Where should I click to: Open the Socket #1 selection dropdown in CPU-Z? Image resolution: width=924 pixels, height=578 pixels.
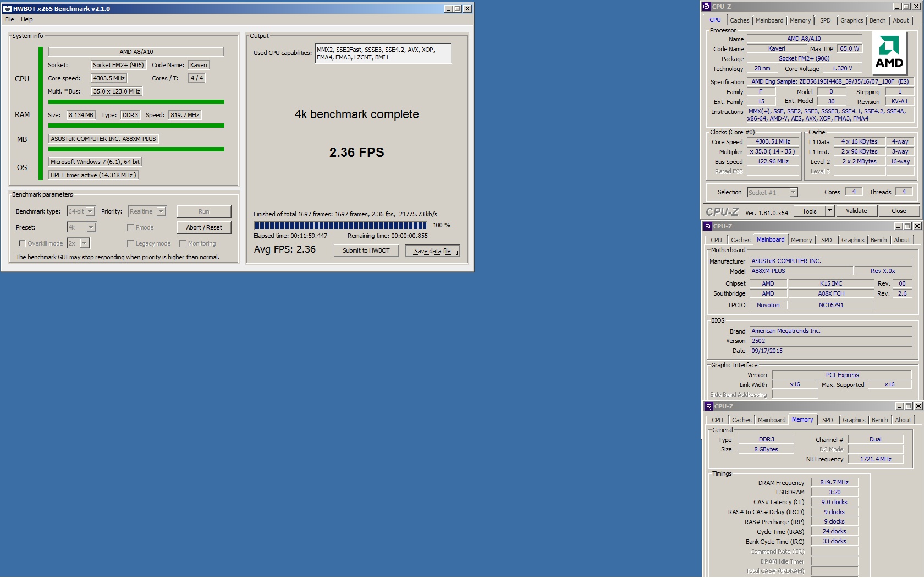(x=793, y=192)
